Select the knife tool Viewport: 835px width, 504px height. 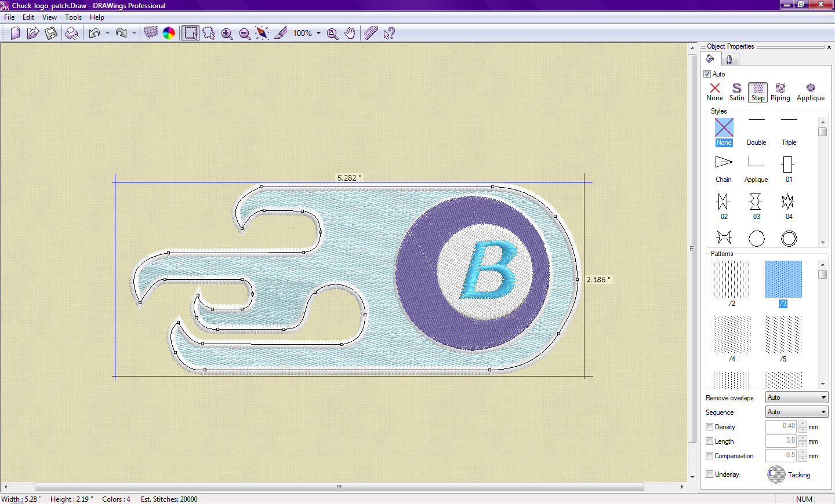(281, 33)
